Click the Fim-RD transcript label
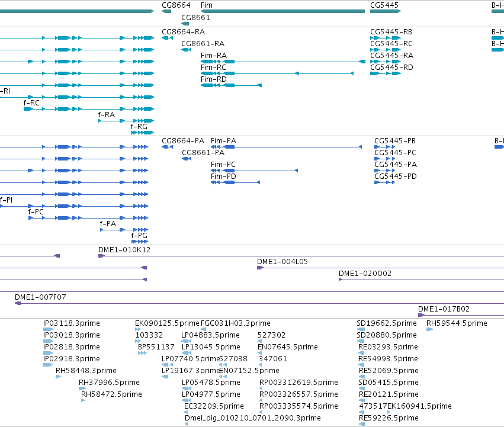 (x=214, y=79)
